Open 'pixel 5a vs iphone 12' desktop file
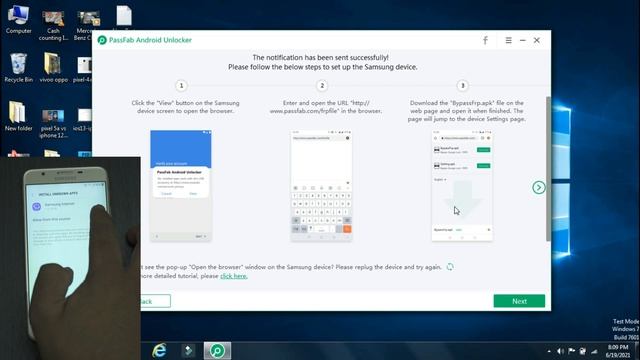 [53, 123]
